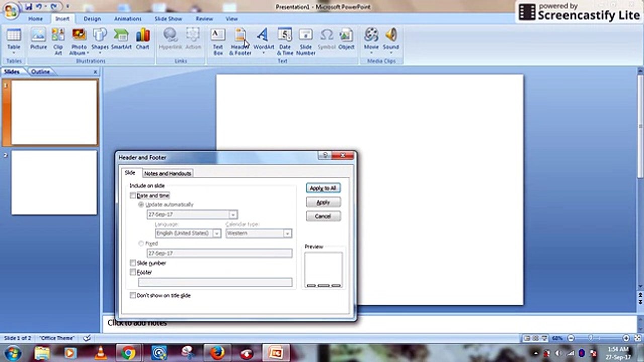Zoom out using the minus button
644x362 pixels.
pyautogui.click(x=571, y=338)
